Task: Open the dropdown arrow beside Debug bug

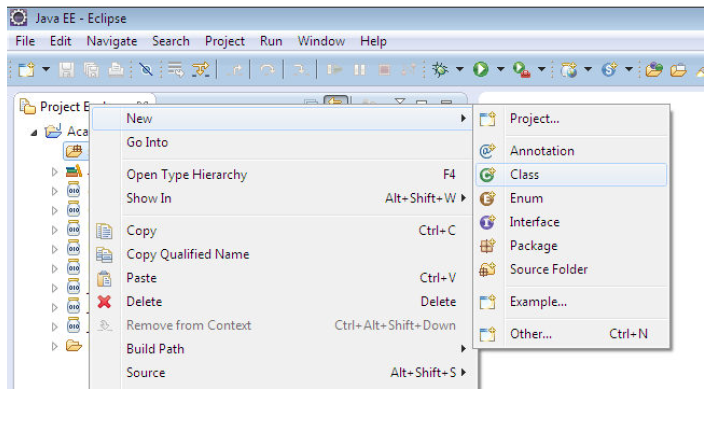Action: (x=460, y=70)
